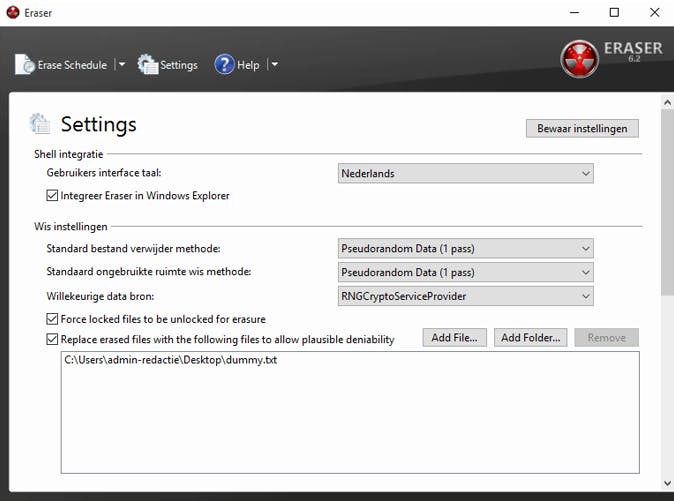Toggle Integreer Eraser in Windows Explorer checkbox
Image resolution: width=674 pixels, height=501 pixels.
click(x=52, y=196)
